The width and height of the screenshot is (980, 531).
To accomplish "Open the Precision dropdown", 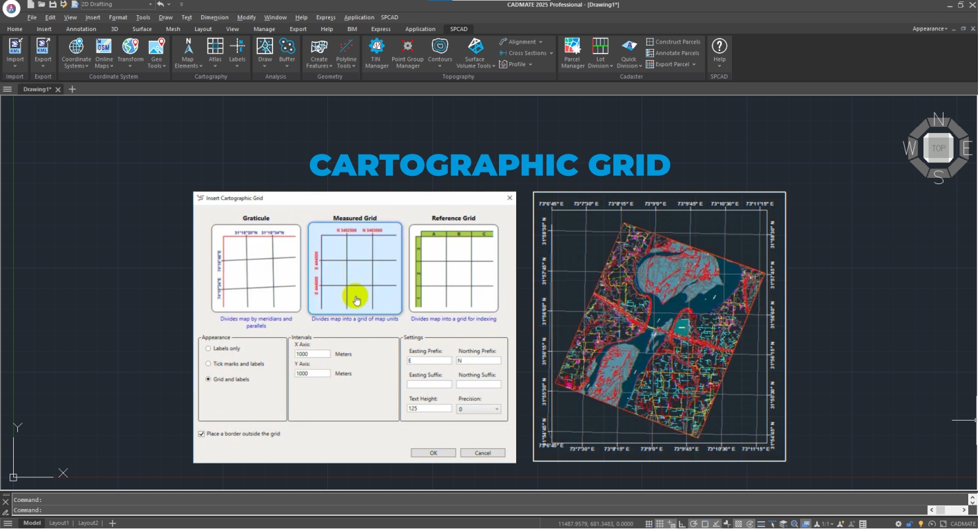I will point(478,409).
